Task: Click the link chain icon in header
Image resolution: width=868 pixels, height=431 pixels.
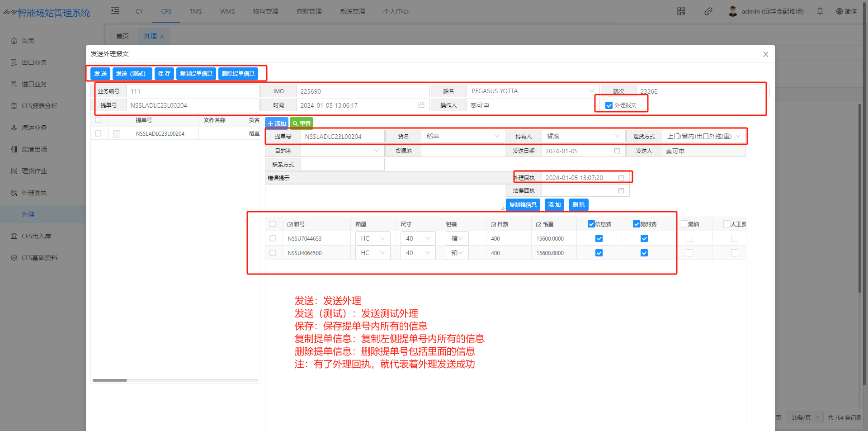Action: (708, 11)
